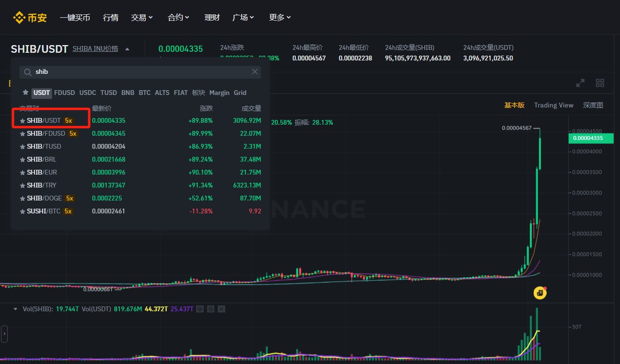Select the 板块 market tab
This screenshot has height=364, width=620.
point(199,93)
